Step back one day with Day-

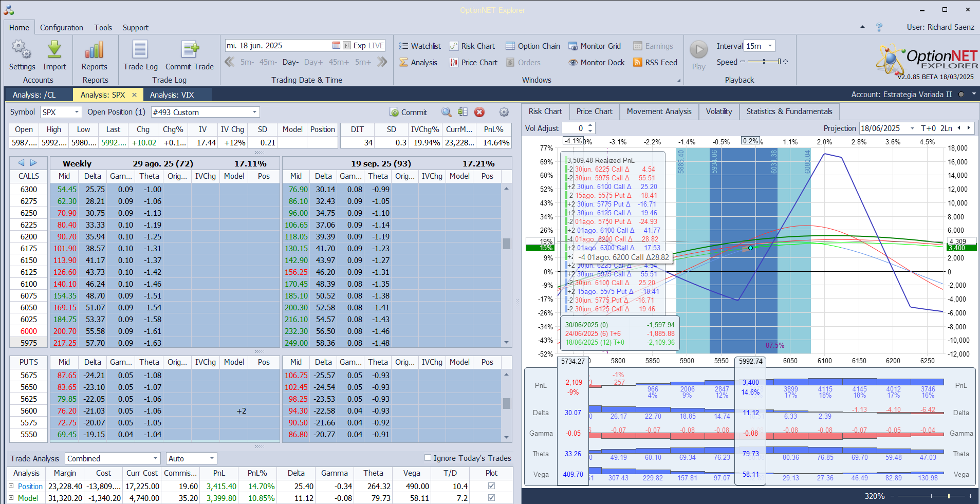click(290, 62)
